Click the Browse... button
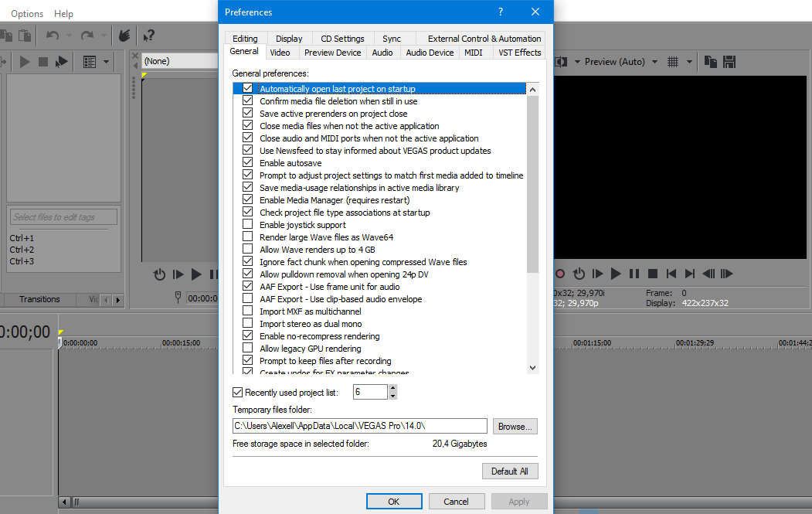 515,427
